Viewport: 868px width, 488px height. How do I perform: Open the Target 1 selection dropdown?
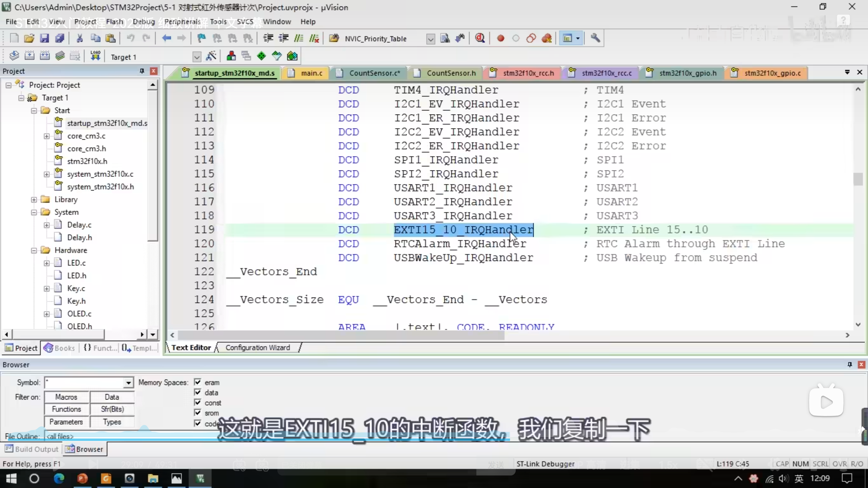click(197, 57)
